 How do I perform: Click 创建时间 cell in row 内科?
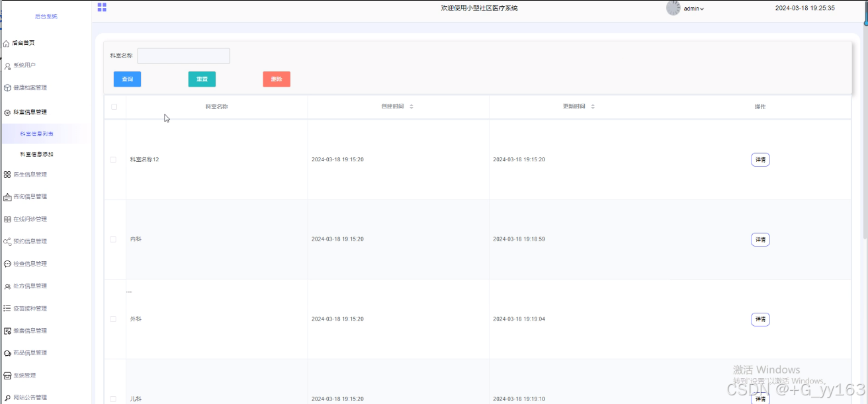pos(337,239)
